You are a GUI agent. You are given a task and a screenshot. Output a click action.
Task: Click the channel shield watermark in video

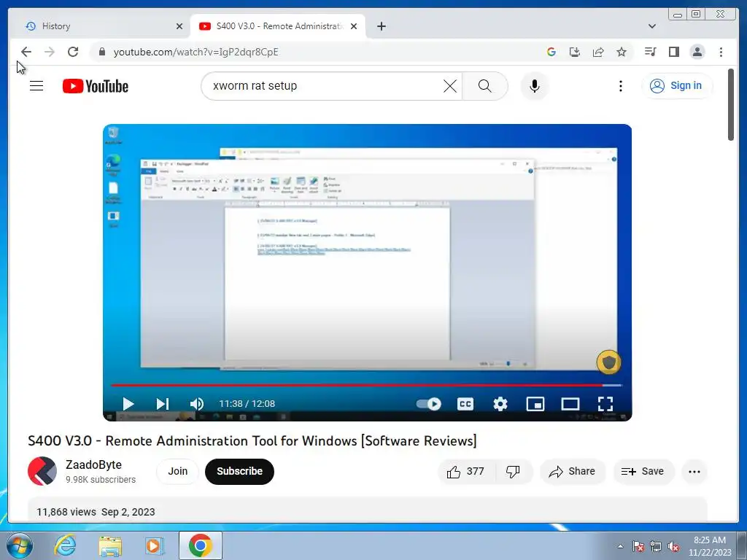[x=608, y=362]
